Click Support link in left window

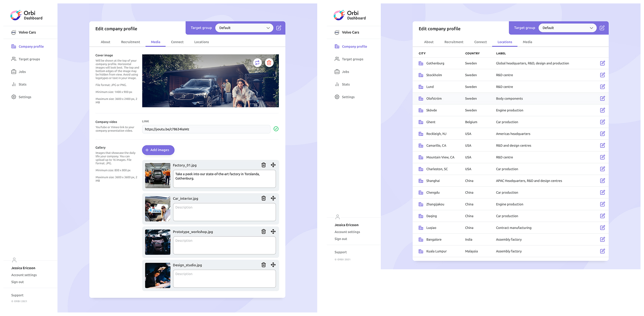pos(17,295)
